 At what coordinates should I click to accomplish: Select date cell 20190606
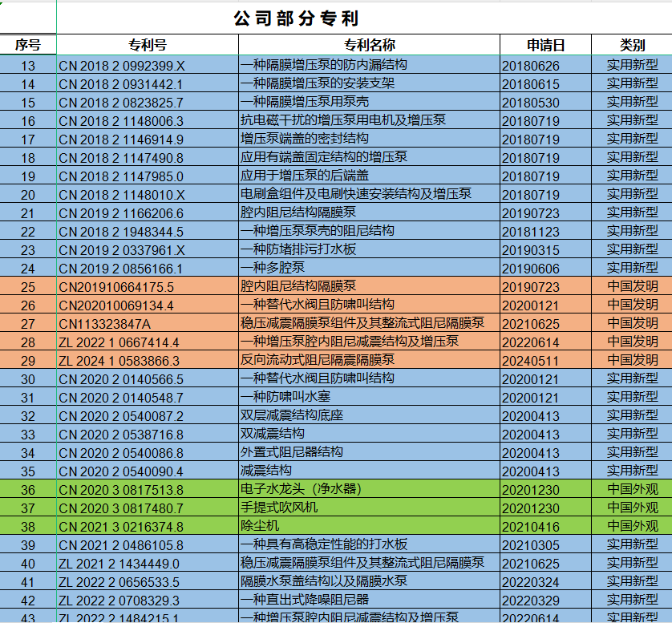pyautogui.click(x=545, y=268)
